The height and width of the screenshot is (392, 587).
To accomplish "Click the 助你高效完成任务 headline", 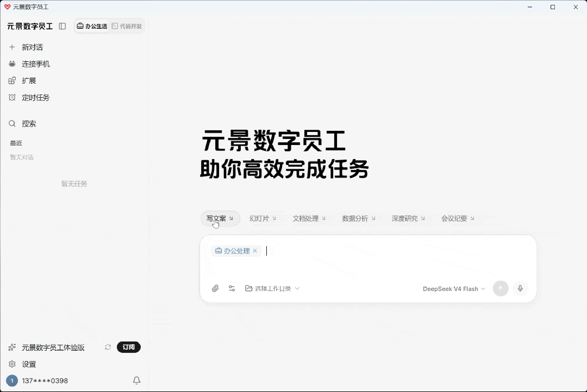I will point(284,169).
